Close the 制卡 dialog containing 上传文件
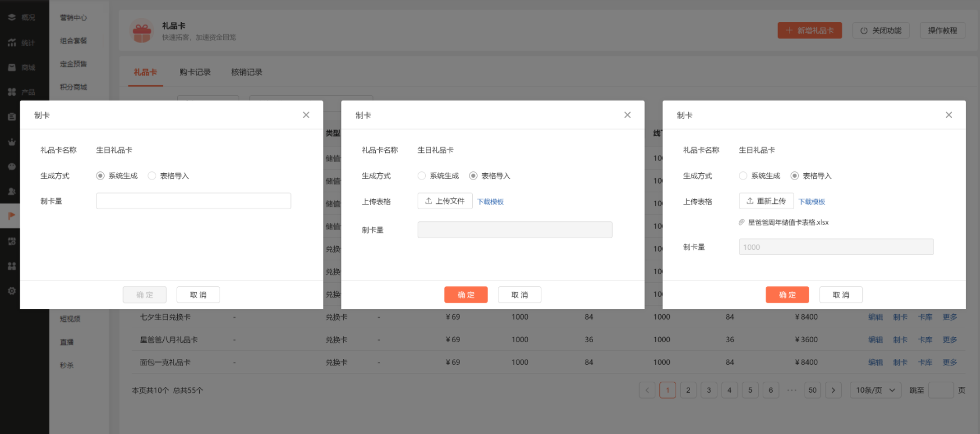Screen dimensions: 980x434 coord(627,115)
